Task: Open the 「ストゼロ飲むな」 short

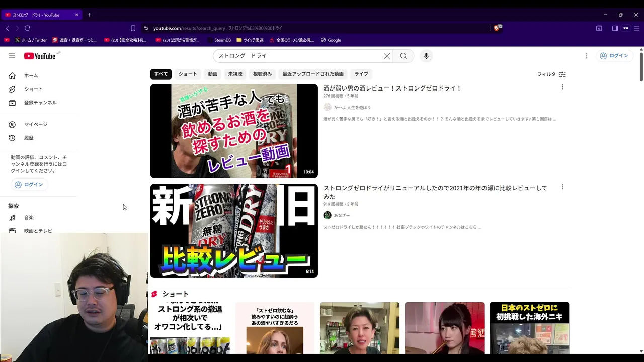Action: point(275,328)
